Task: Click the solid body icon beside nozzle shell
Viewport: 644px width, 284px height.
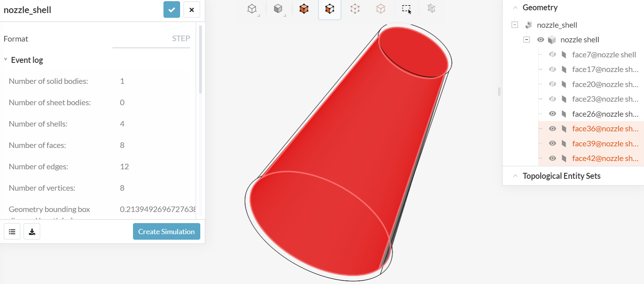Action: [x=552, y=40]
